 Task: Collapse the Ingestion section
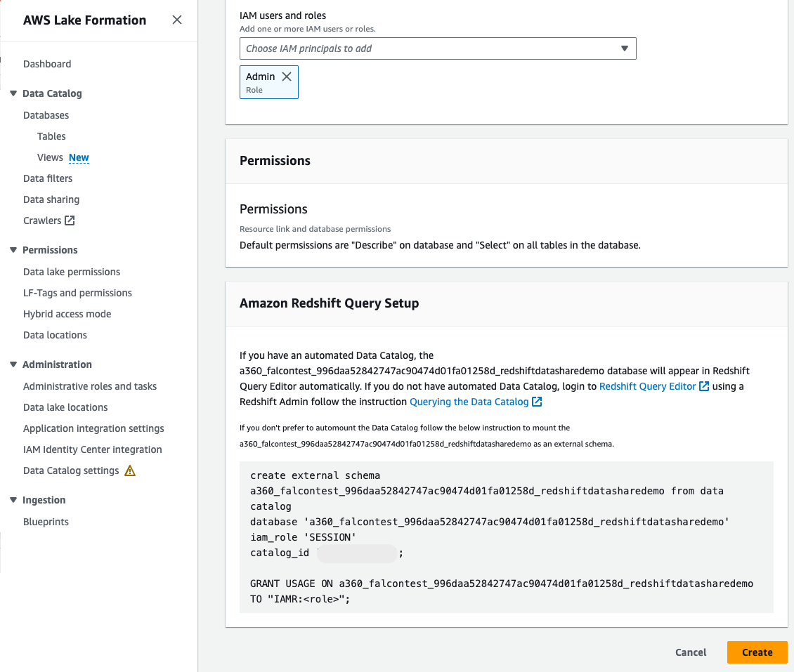click(13, 500)
